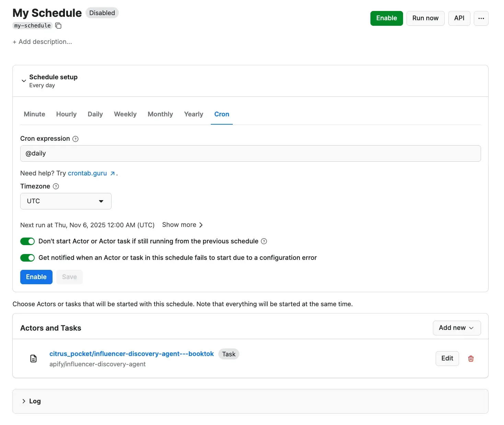This screenshot has width=504, height=425.
Task: Click the green Enable button at top
Action: (x=387, y=18)
